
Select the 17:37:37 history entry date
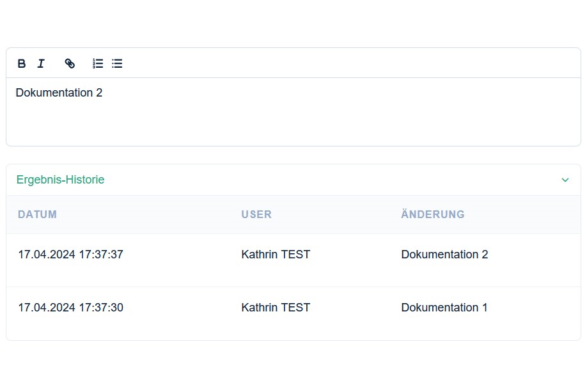[71, 255]
